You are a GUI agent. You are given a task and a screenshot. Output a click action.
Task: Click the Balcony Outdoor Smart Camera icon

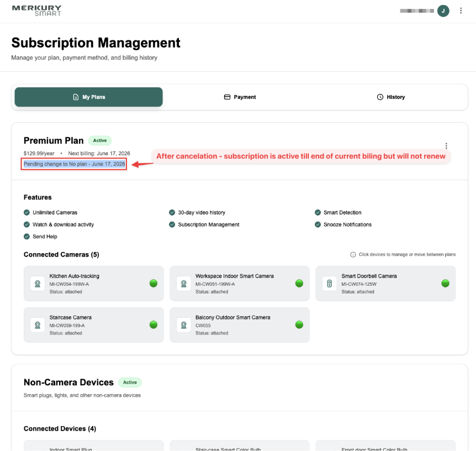[x=183, y=325]
